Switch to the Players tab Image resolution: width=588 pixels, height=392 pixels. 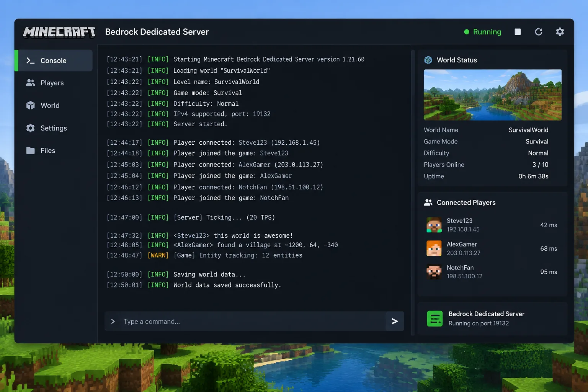pyautogui.click(x=54, y=83)
